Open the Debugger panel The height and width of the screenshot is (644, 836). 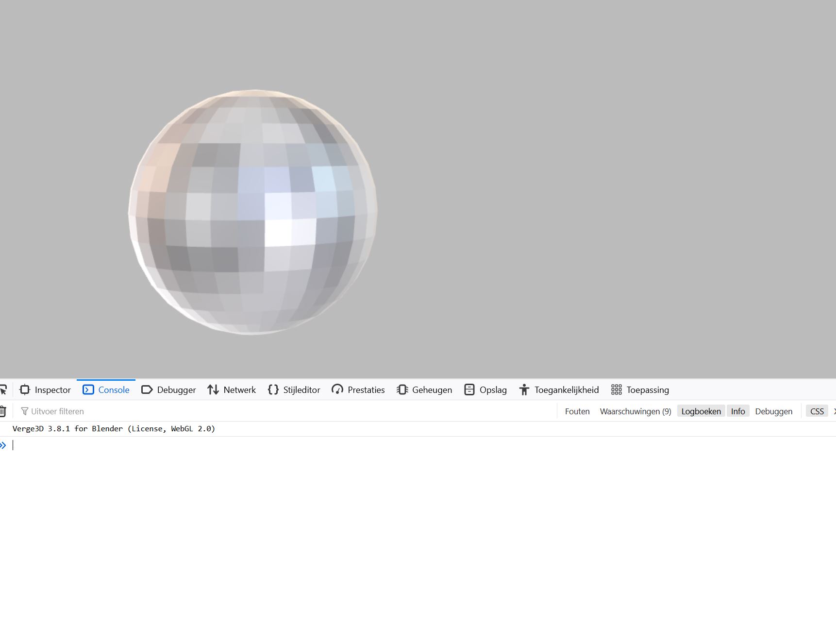[168, 390]
